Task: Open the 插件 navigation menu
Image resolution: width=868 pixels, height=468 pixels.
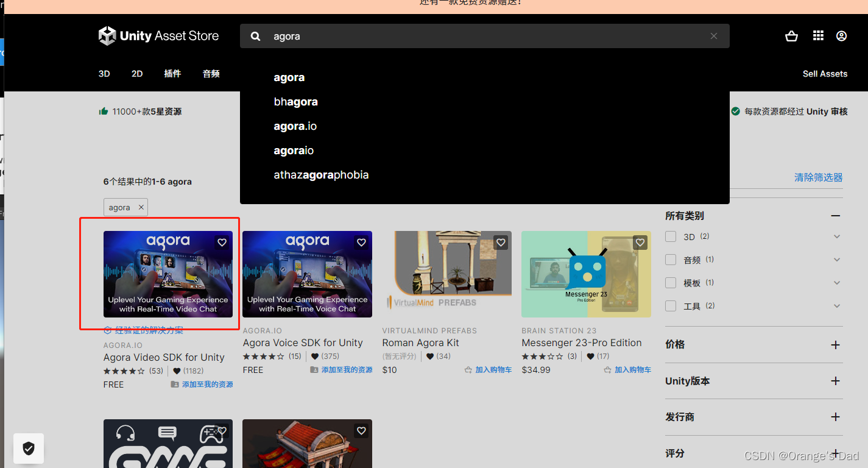Action: pos(172,74)
